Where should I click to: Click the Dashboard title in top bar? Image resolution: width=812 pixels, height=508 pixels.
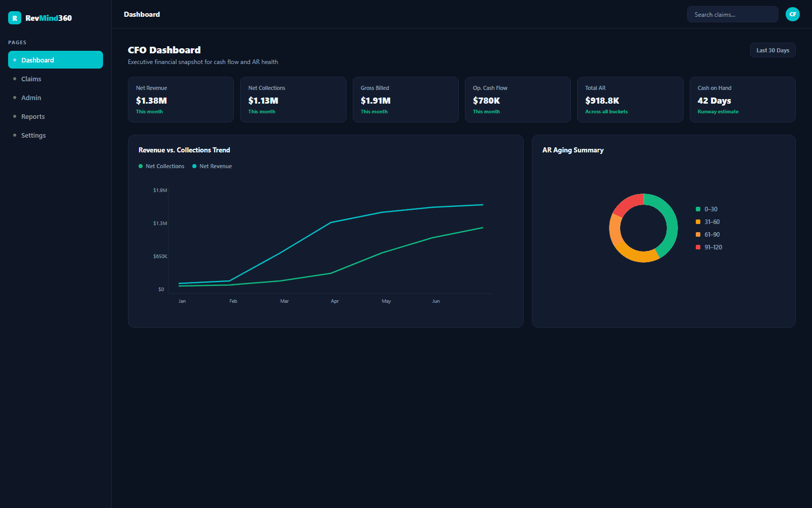point(142,14)
